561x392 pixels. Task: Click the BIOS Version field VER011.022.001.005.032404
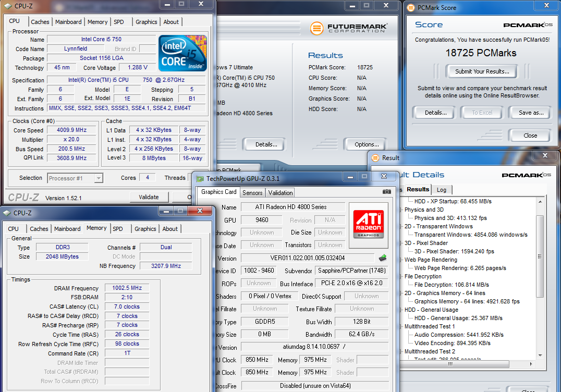307,258
